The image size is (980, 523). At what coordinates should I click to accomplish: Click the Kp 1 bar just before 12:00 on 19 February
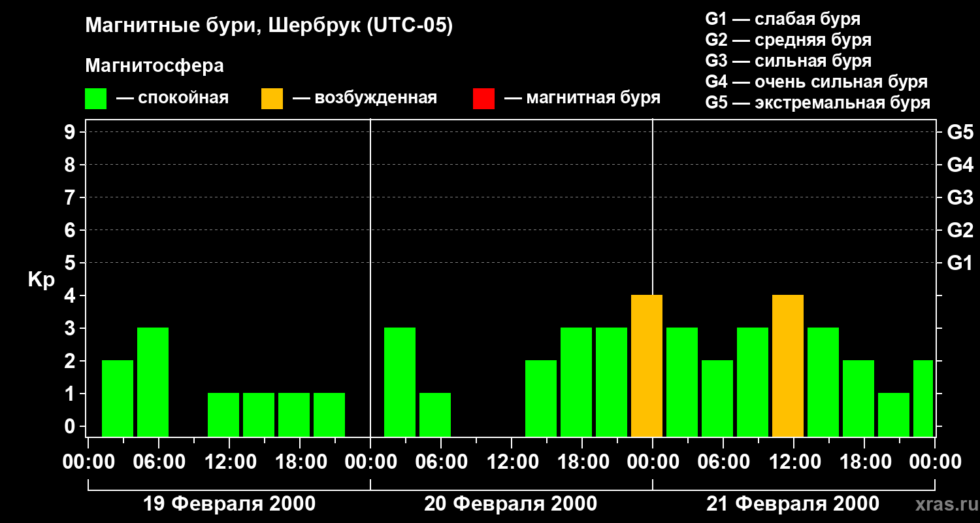click(x=223, y=414)
